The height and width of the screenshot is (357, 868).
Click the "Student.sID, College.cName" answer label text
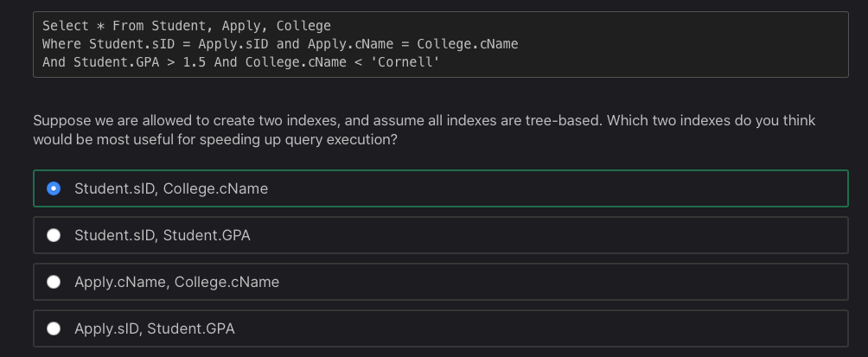point(170,188)
